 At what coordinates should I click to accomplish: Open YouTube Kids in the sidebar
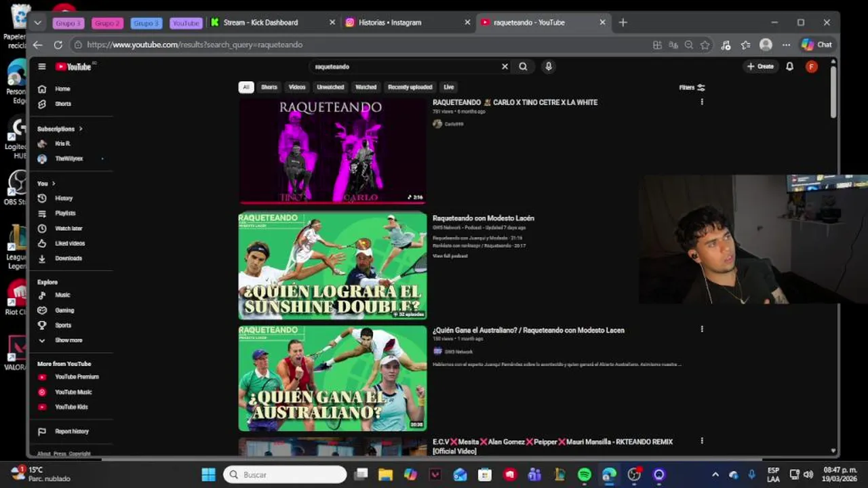(71, 407)
